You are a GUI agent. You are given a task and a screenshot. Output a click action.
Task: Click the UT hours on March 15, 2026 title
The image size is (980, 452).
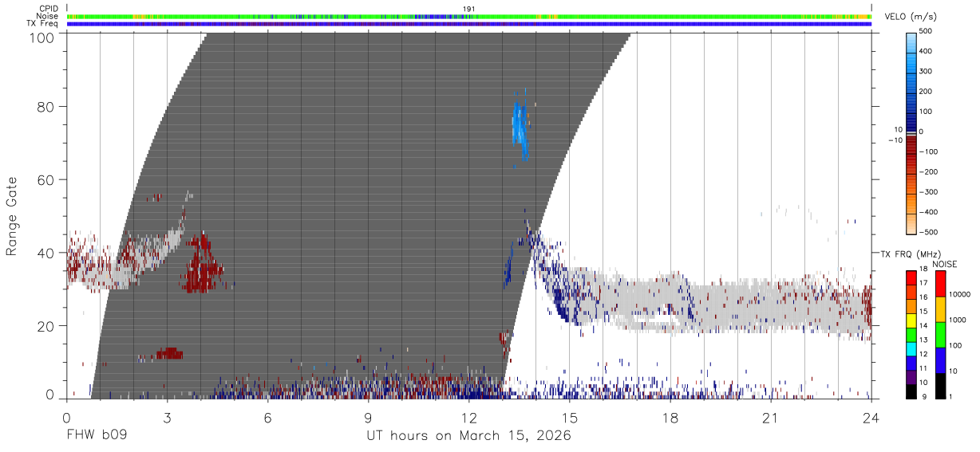(468, 436)
